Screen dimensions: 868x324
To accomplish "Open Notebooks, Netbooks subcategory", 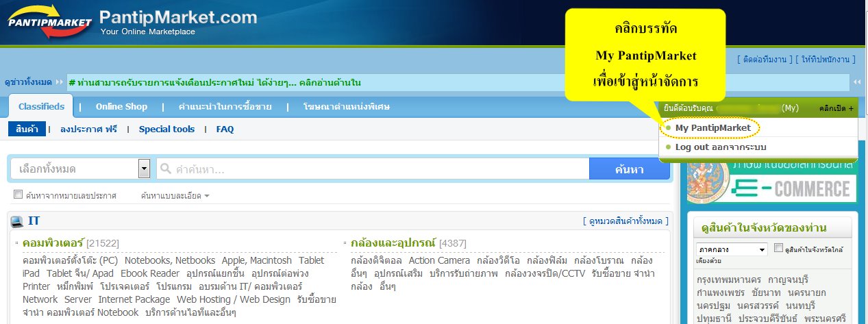I will pos(171,261).
